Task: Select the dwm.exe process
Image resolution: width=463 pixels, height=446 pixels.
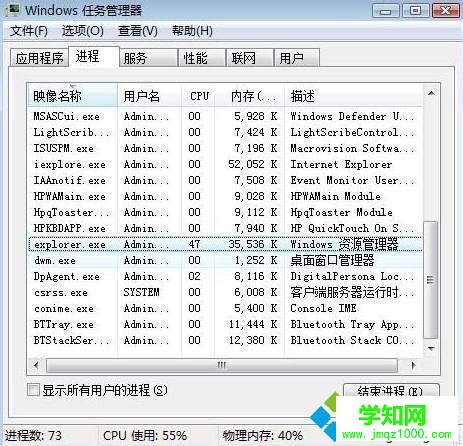Action: tap(225, 260)
